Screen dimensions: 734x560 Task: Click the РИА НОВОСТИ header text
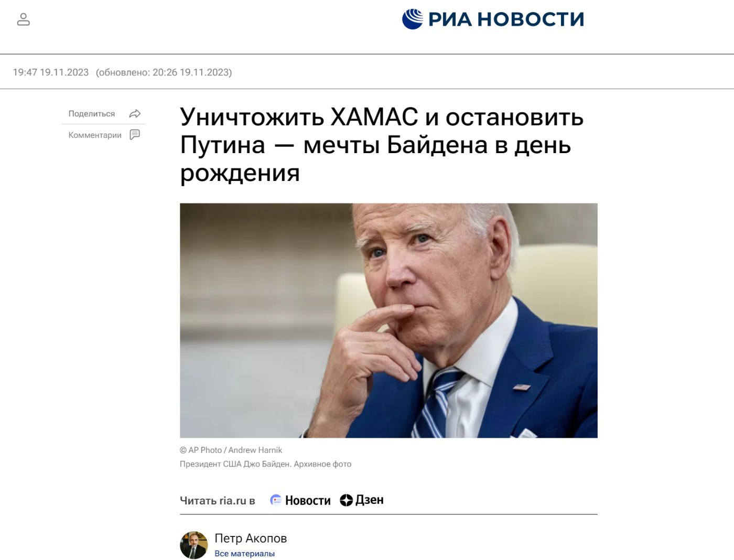coord(506,19)
